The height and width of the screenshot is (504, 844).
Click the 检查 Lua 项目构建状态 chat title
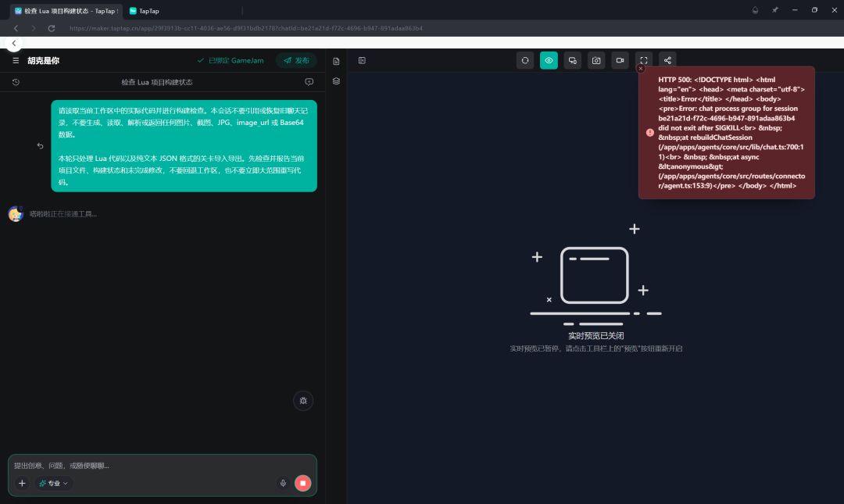[156, 82]
